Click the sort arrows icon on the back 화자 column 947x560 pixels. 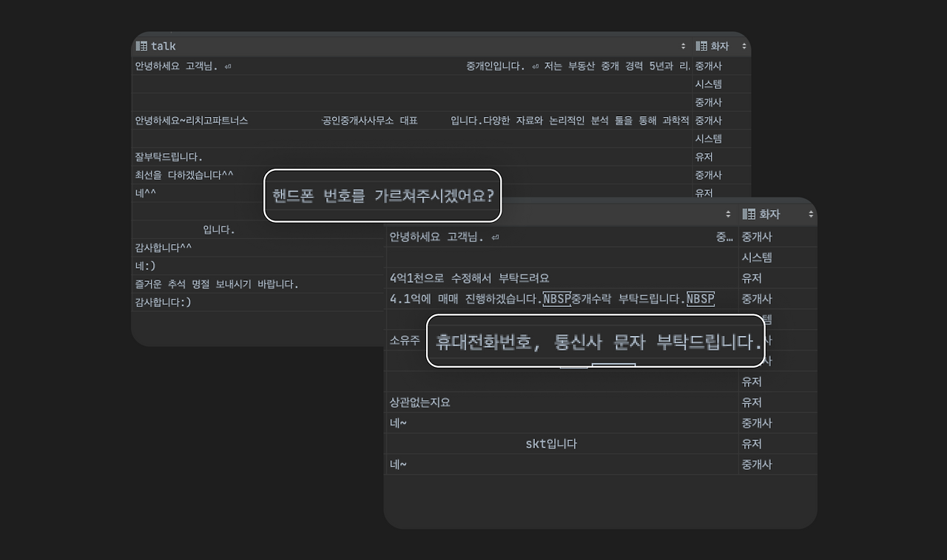point(811,214)
